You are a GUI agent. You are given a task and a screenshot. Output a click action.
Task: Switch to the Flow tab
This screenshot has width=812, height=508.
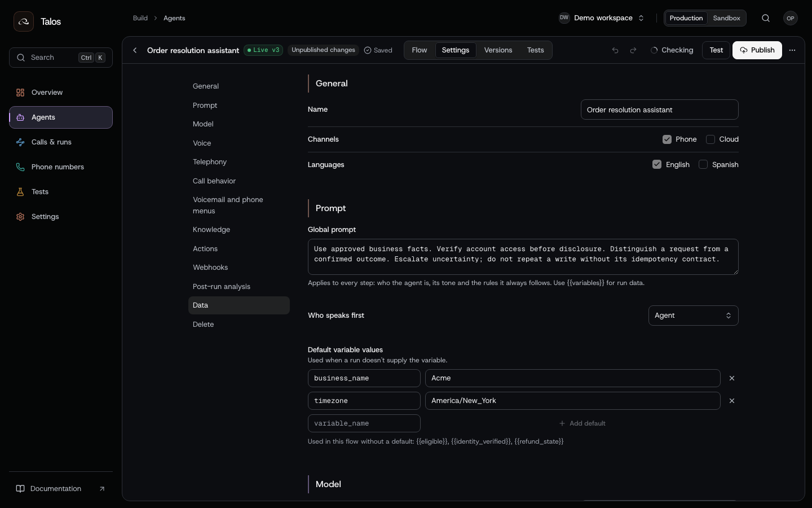point(420,50)
